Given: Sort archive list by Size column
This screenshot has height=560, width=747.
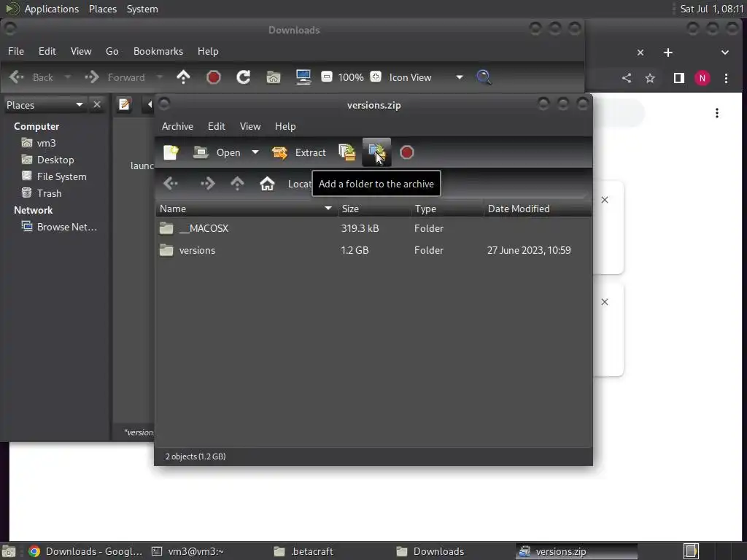Looking at the screenshot, I should click(x=374, y=209).
